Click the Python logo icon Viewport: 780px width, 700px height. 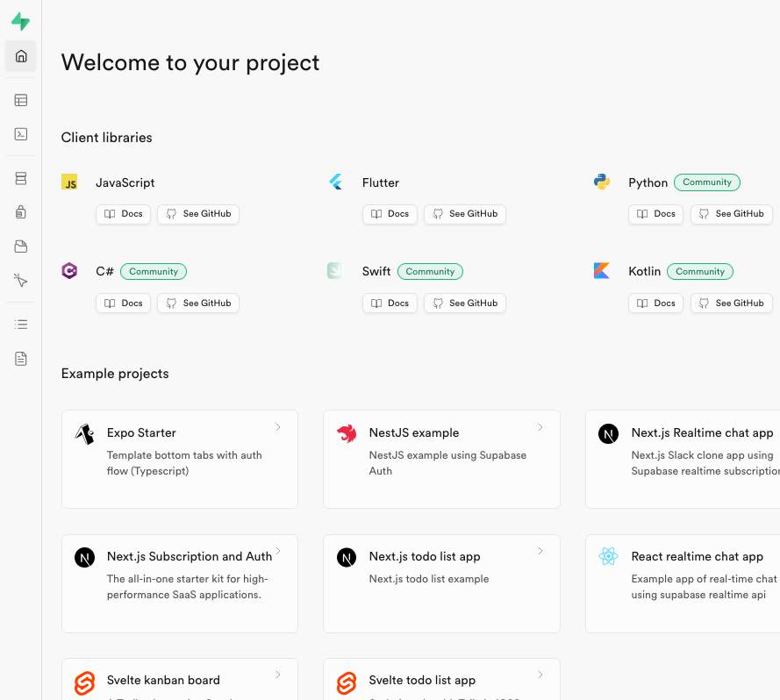tap(602, 182)
